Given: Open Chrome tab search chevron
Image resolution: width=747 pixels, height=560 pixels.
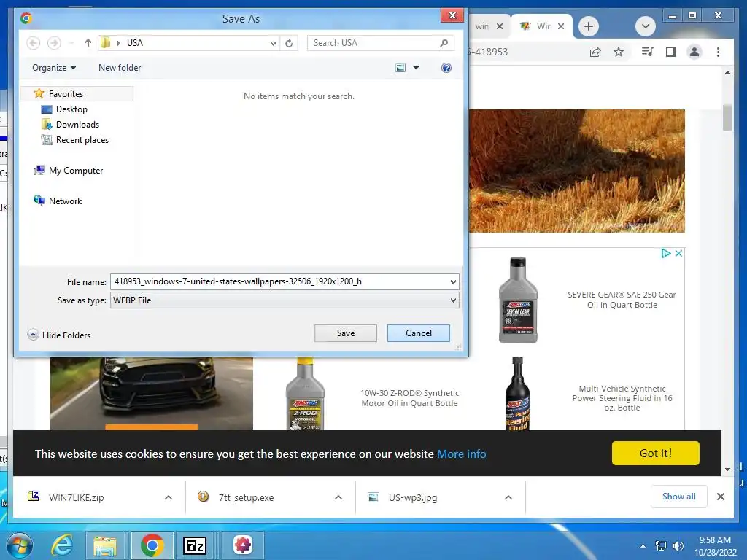Looking at the screenshot, I should (646, 26).
